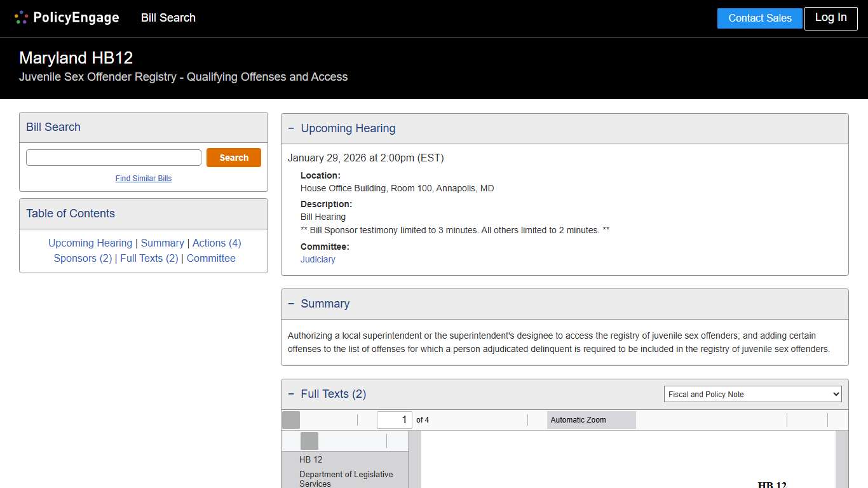
Task: Open the Find Similar Bills link
Action: click(144, 179)
